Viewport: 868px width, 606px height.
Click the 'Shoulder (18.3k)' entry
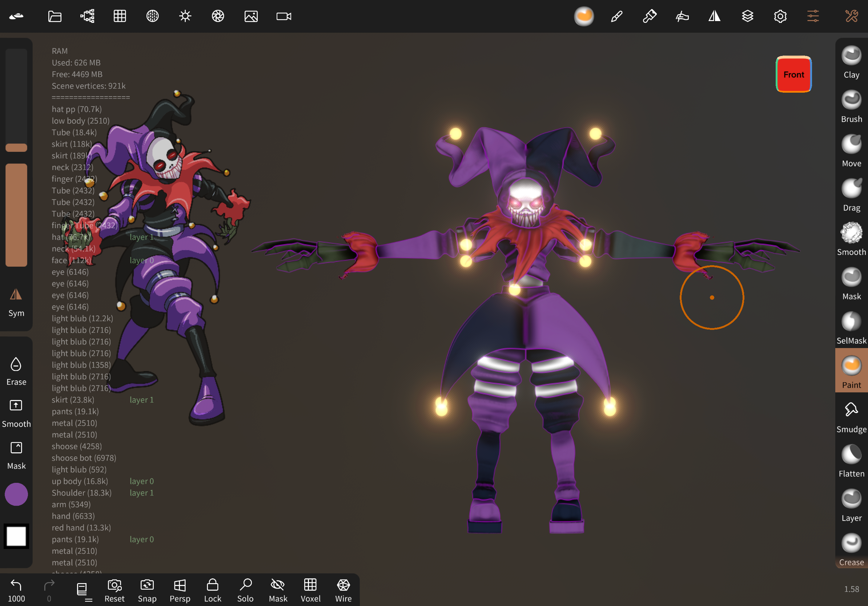pyautogui.click(x=82, y=493)
